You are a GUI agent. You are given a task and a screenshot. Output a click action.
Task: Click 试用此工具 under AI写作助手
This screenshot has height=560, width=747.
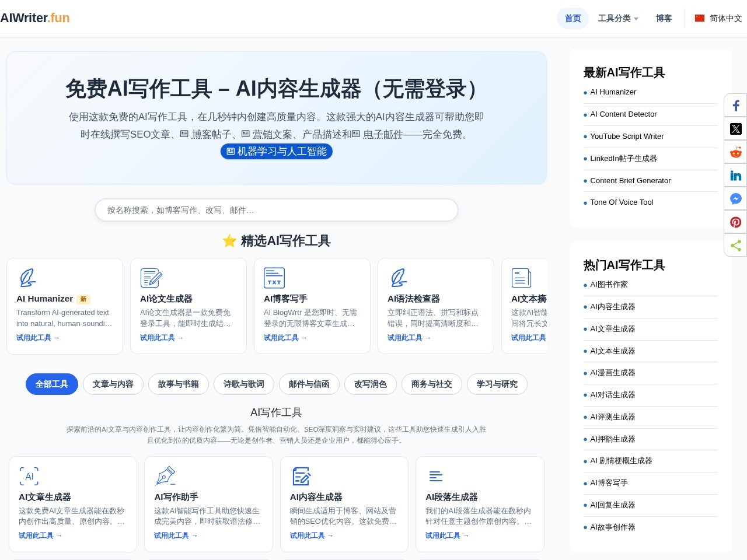(176, 535)
